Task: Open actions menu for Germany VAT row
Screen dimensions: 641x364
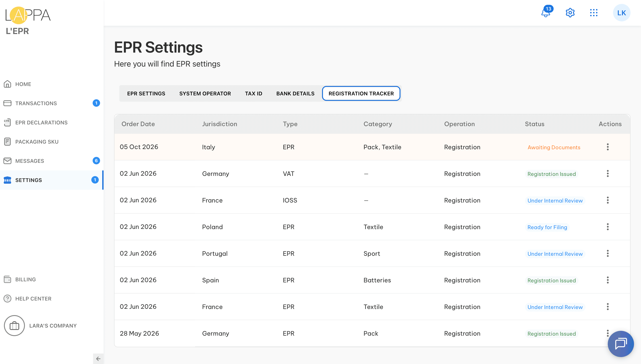Action: [x=608, y=173]
